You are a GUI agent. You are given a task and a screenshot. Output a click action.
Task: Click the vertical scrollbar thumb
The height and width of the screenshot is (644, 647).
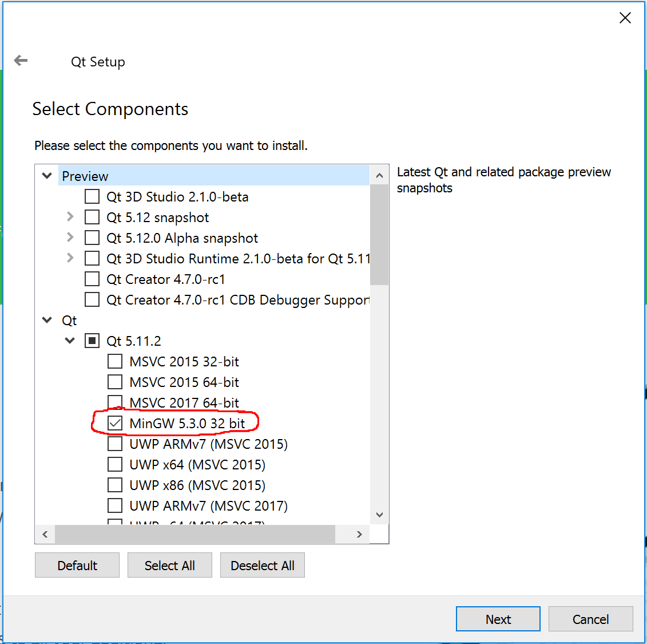pyautogui.click(x=379, y=235)
